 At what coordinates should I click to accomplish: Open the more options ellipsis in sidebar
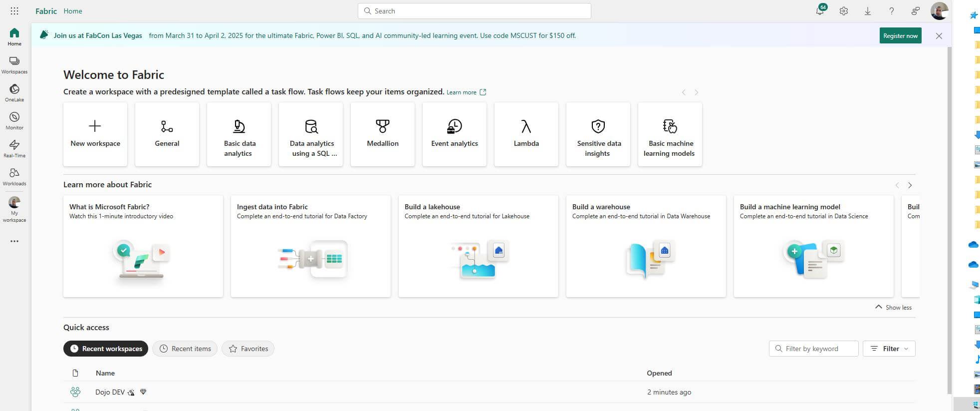coord(14,241)
